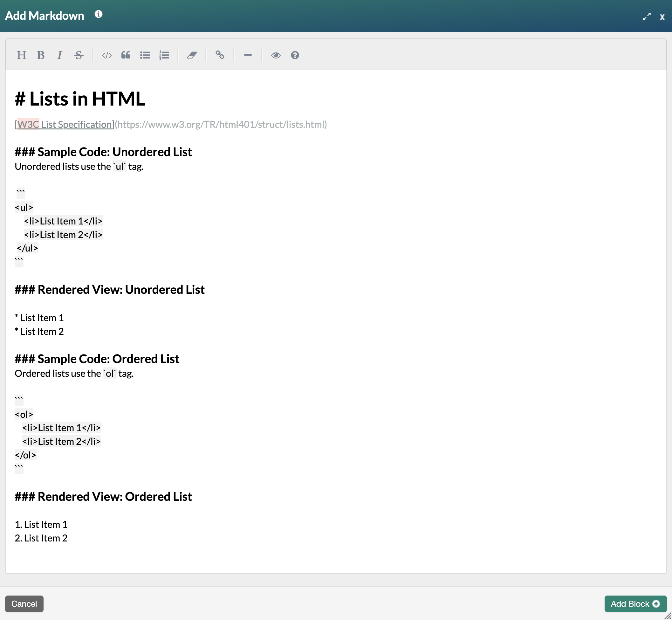Insert code with the code icon
This screenshot has width=672, height=620.
click(107, 55)
